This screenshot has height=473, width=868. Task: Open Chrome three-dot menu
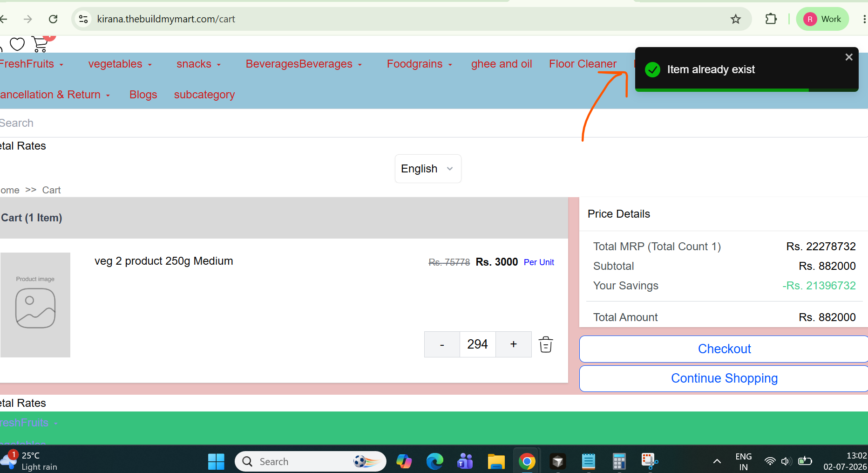[x=864, y=19]
